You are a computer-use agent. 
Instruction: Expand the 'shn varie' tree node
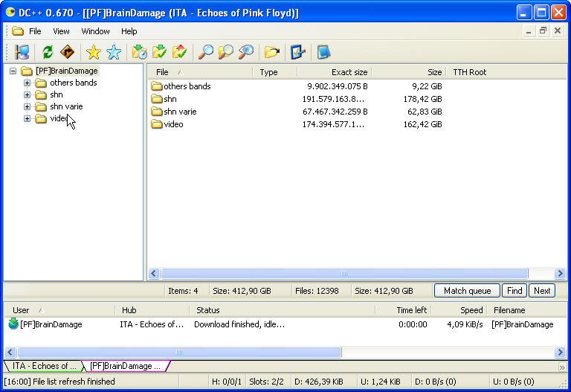pyautogui.click(x=28, y=107)
